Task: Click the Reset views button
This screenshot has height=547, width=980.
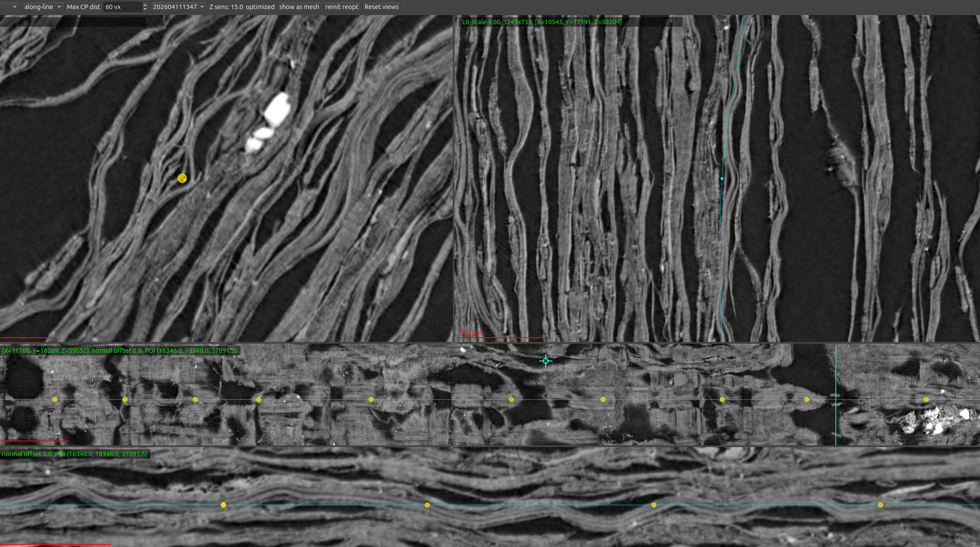Action: (381, 7)
